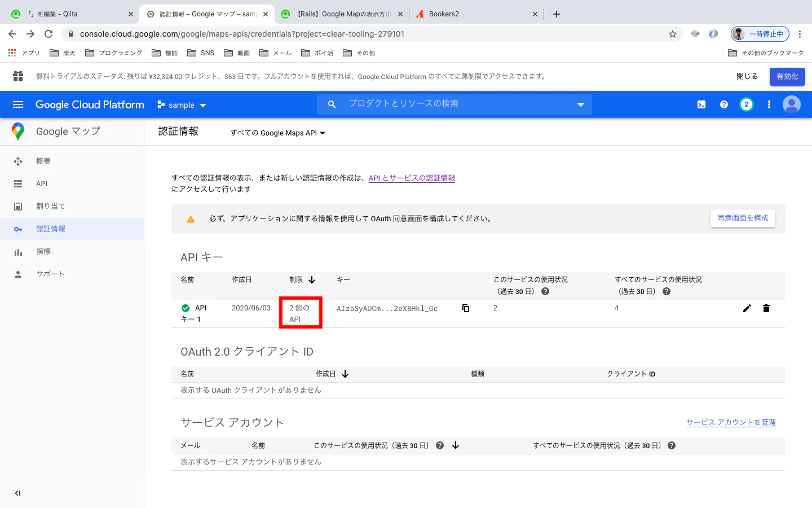
Task: Switch to the Bookers2 tab
Action: (476, 14)
